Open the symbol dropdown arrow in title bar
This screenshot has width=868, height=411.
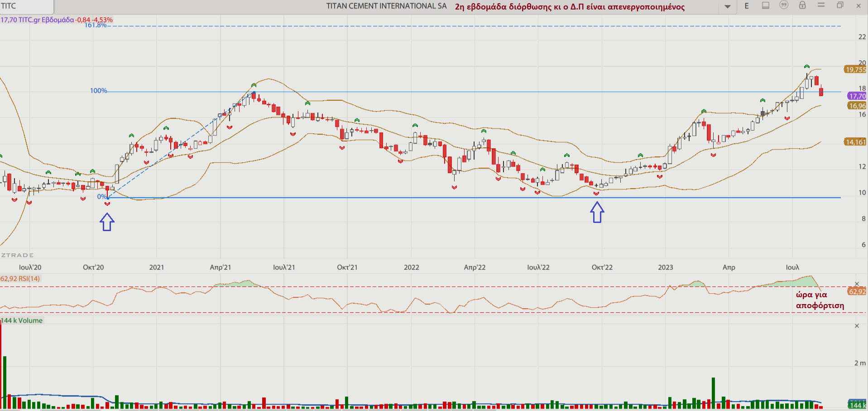pos(728,6)
